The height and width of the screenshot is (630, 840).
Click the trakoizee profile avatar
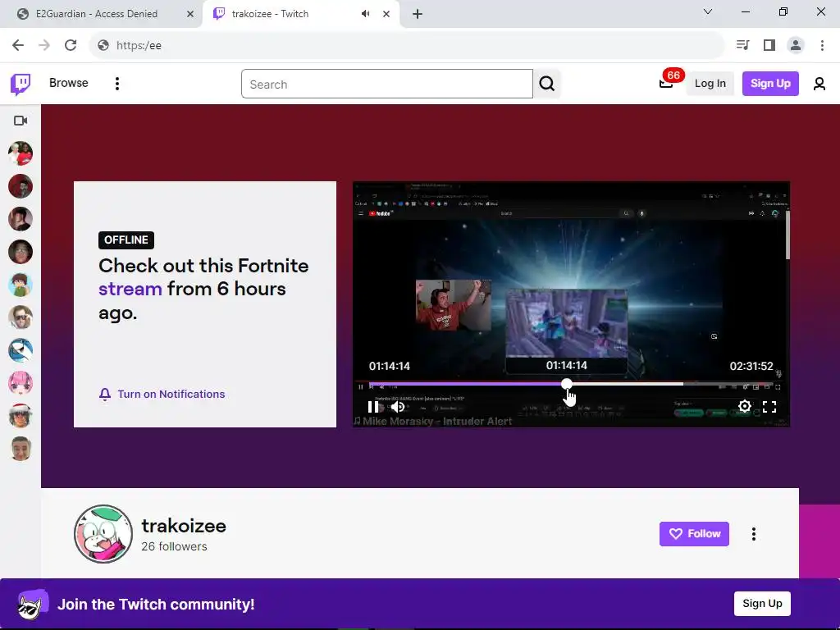coord(103,533)
